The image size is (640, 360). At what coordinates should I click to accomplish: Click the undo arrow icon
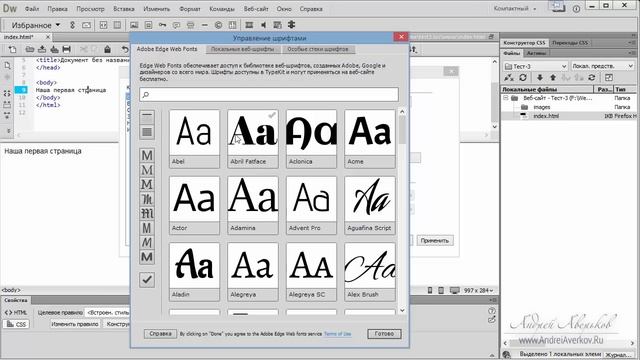click(125, 49)
